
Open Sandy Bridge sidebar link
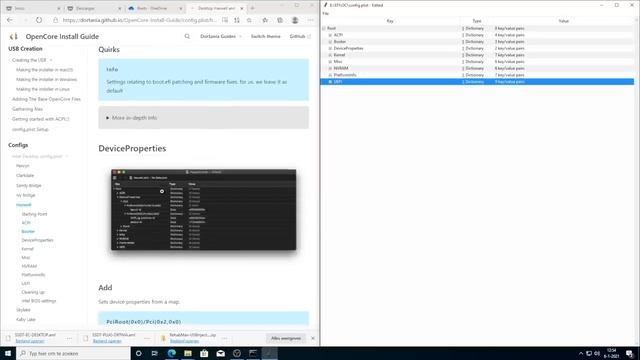pyautogui.click(x=29, y=185)
